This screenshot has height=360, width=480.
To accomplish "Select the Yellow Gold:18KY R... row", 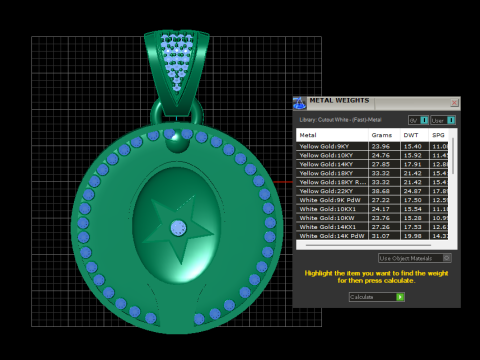I will 372,182.
